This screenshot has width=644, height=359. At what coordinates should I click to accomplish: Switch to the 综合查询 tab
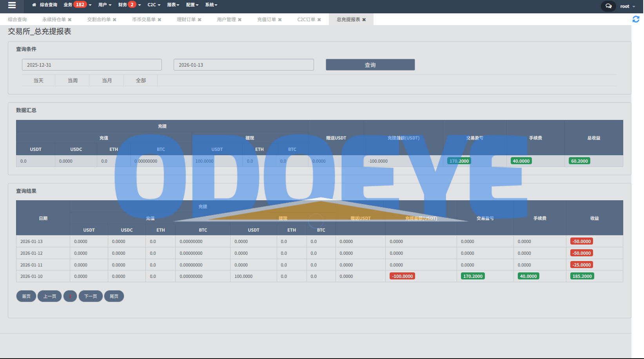point(17,20)
